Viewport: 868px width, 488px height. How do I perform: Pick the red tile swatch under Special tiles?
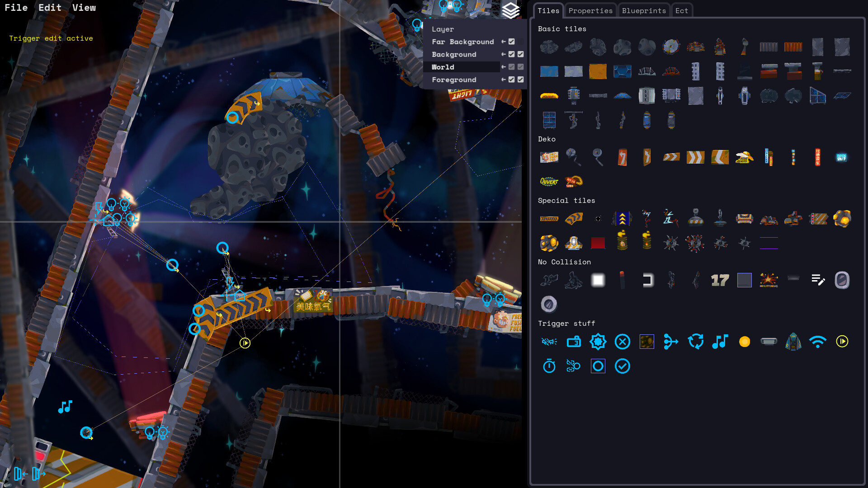pyautogui.click(x=598, y=243)
